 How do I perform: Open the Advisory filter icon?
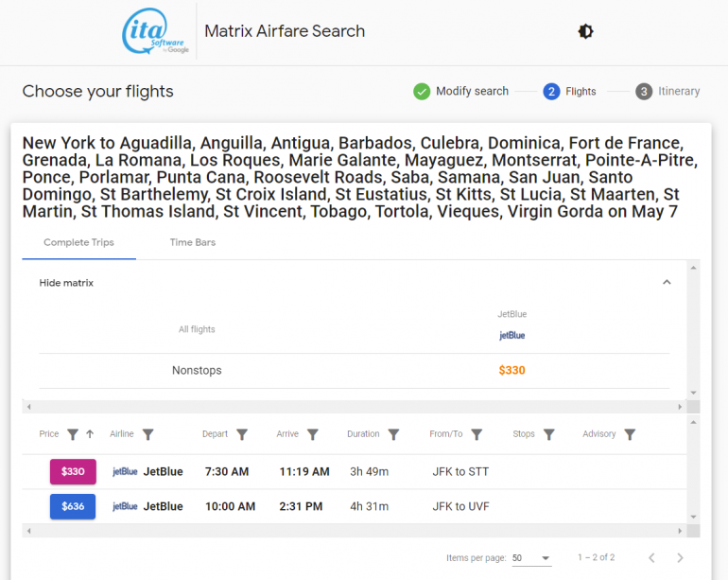point(630,434)
